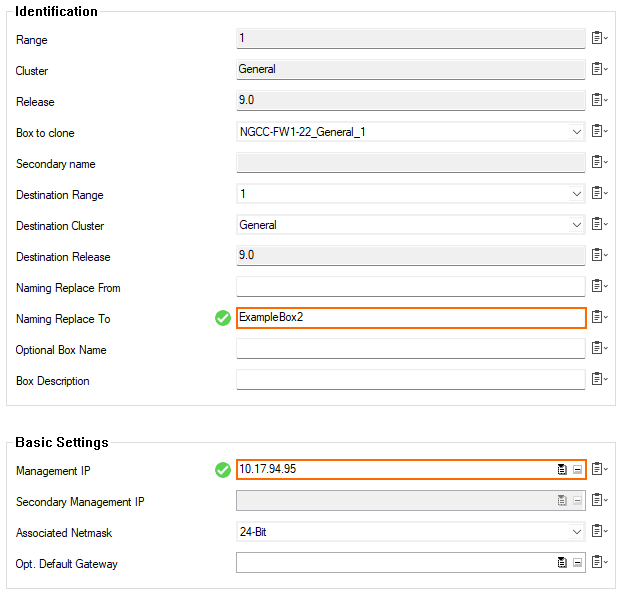The height and width of the screenshot is (597, 623).
Task: Click the Naming Replace From input field
Action: click(411, 286)
